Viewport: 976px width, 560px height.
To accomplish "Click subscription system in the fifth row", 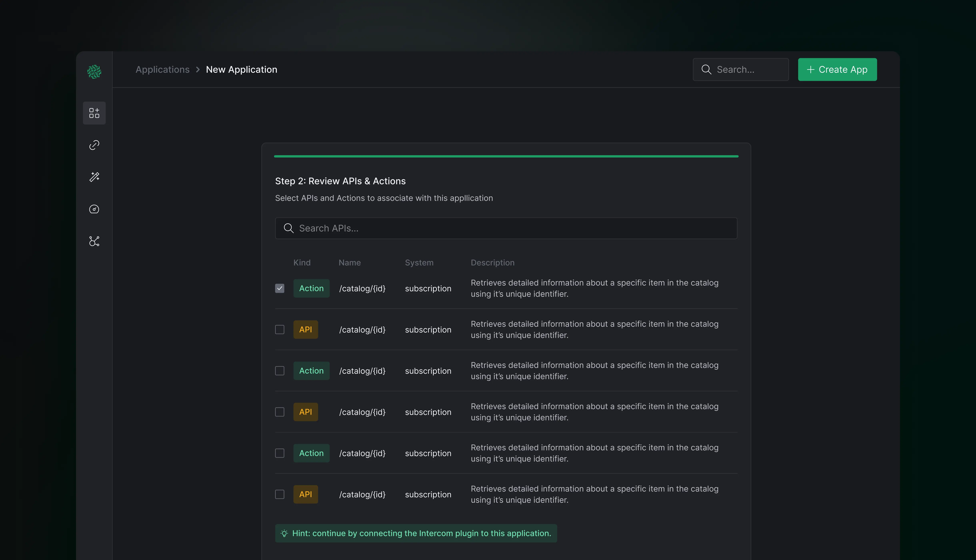I will (x=428, y=453).
